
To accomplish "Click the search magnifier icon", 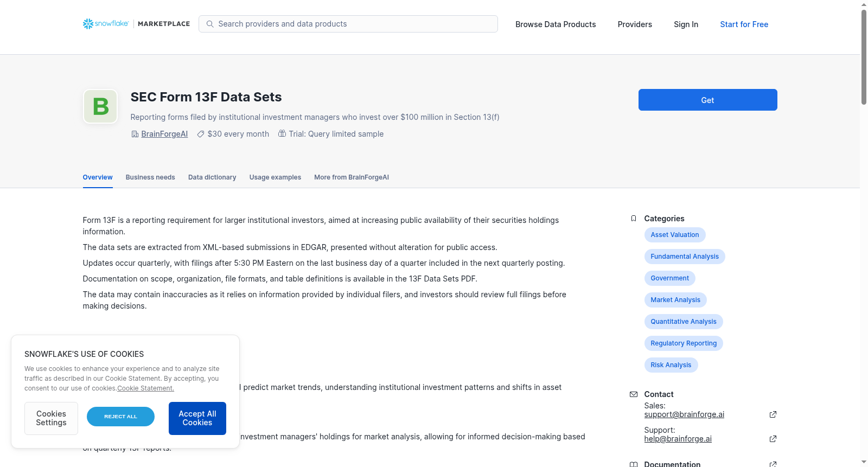I will pos(210,24).
